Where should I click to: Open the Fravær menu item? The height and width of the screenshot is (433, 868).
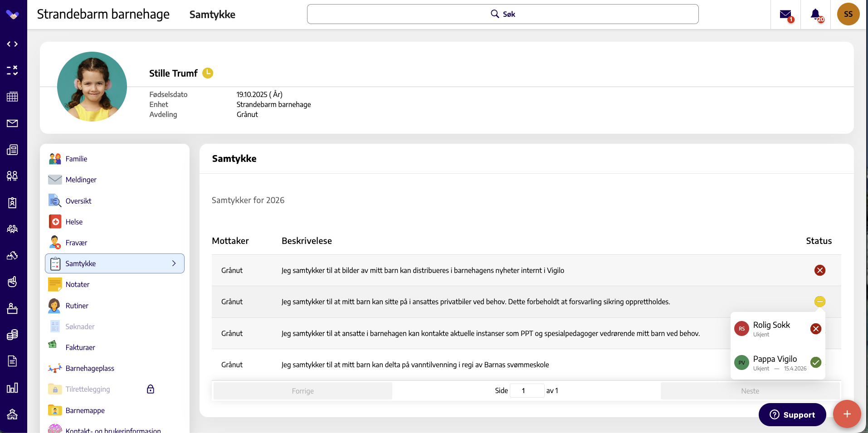(x=115, y=243)
